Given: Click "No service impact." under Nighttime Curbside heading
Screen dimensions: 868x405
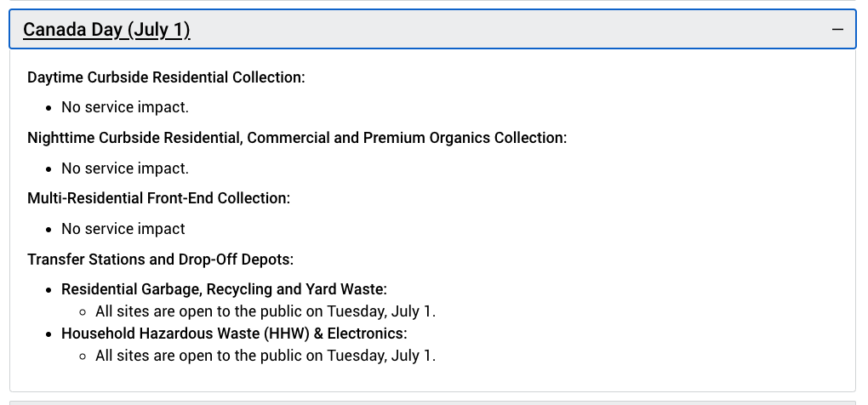Looking at the screenshot, I should click(125, 168).
